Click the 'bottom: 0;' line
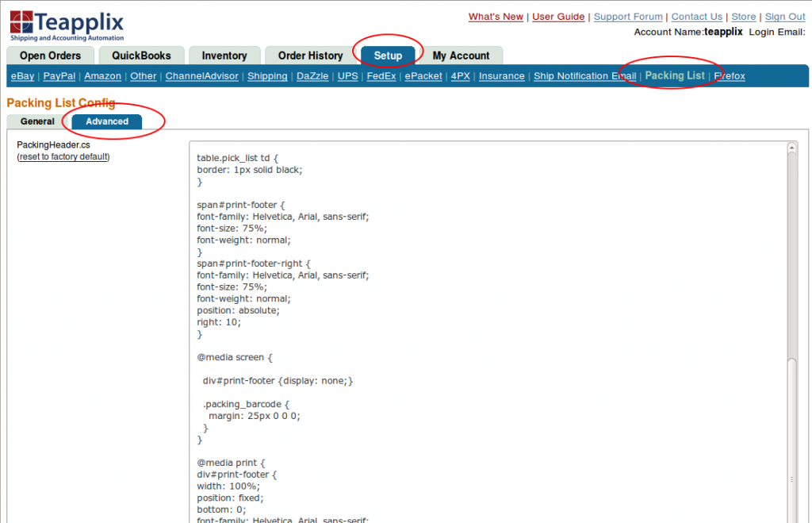 pos(221,510)
